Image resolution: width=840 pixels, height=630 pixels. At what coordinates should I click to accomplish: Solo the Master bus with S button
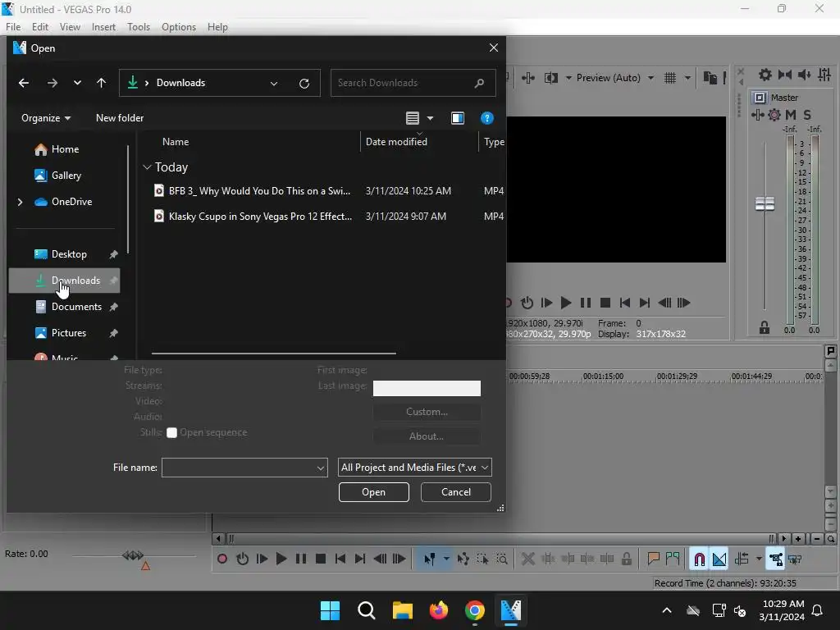[x=807, y=115]
